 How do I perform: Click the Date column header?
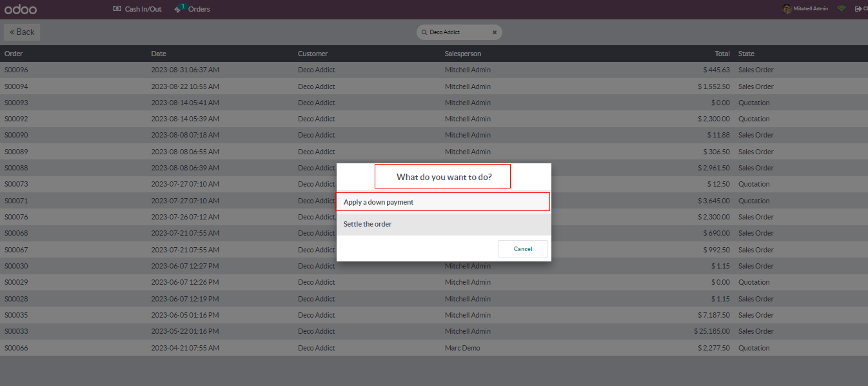(159, 54)
